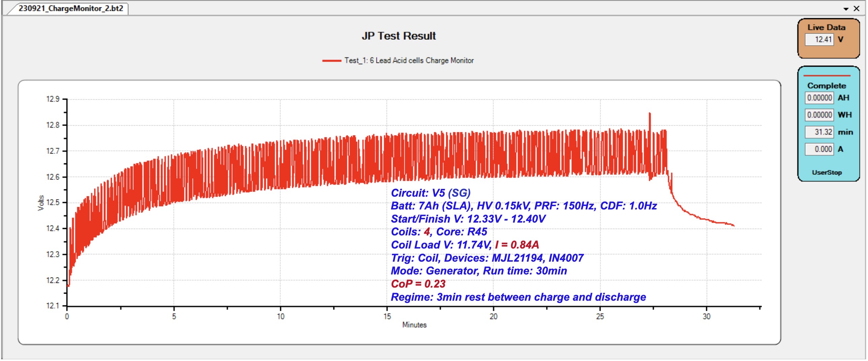Click the UserStop status label
The width and height of the screenshot is (868, 361).
tap(827, 172)
